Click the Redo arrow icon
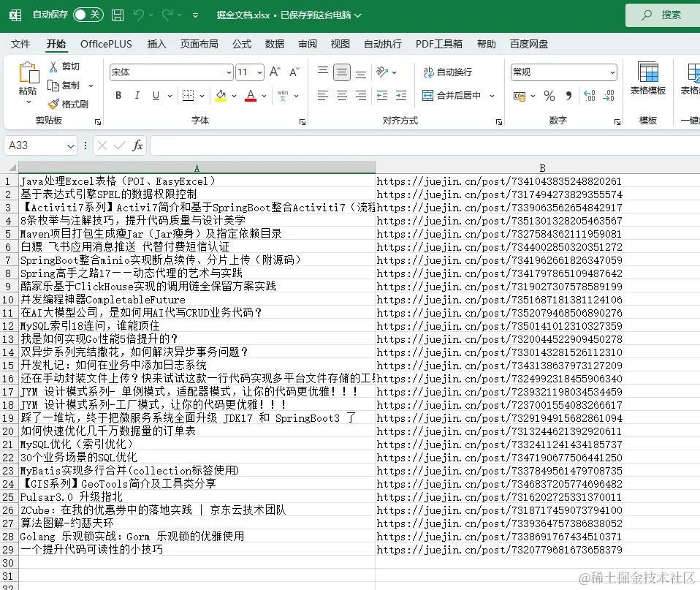 (167, 15)
